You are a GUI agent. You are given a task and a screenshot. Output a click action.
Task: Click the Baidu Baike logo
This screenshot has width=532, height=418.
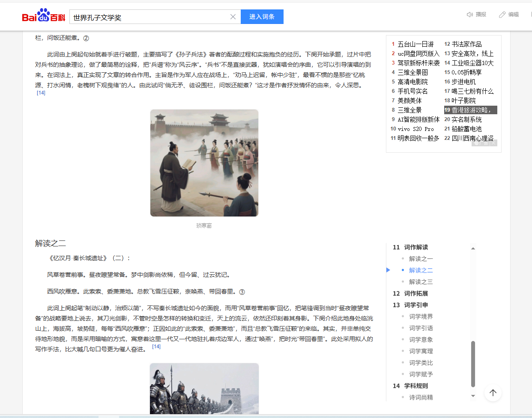pyautogui.click(x=43, y=16)
